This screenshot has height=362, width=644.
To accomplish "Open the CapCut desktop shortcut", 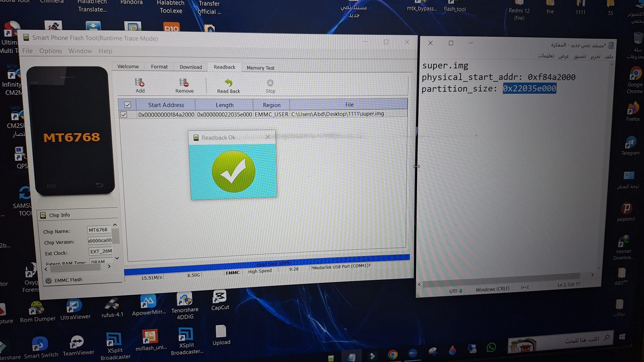I will pos(220,300).
